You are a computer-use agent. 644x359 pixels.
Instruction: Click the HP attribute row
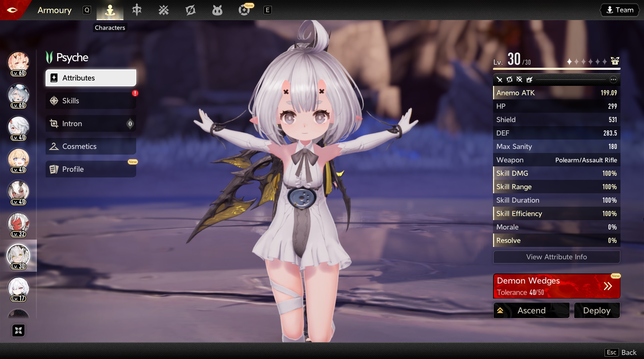[557, 106]
